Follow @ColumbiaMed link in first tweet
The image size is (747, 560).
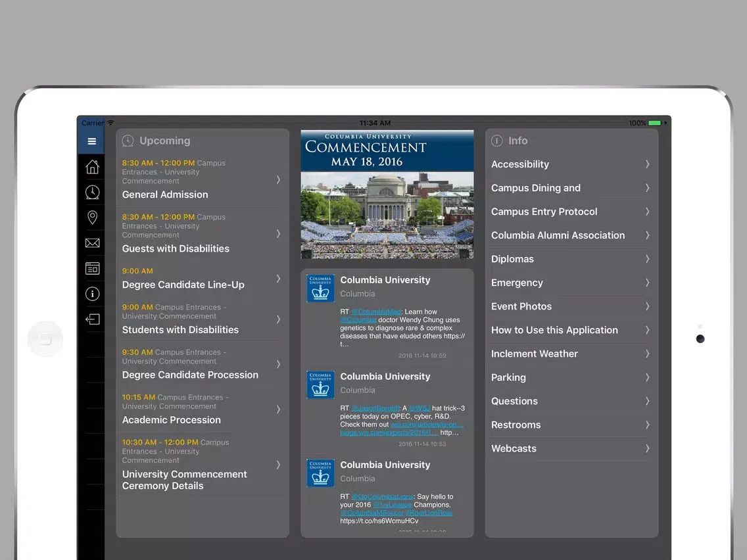[376, 312]
